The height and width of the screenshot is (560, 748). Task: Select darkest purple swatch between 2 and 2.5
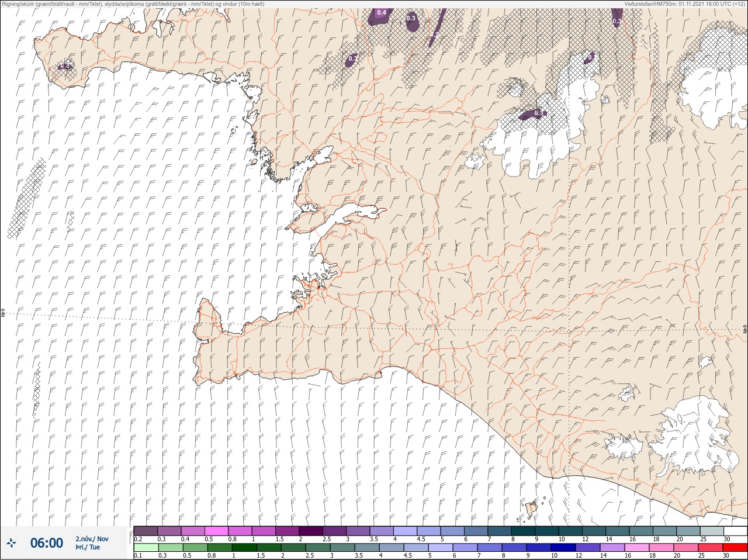click(311, 531)
